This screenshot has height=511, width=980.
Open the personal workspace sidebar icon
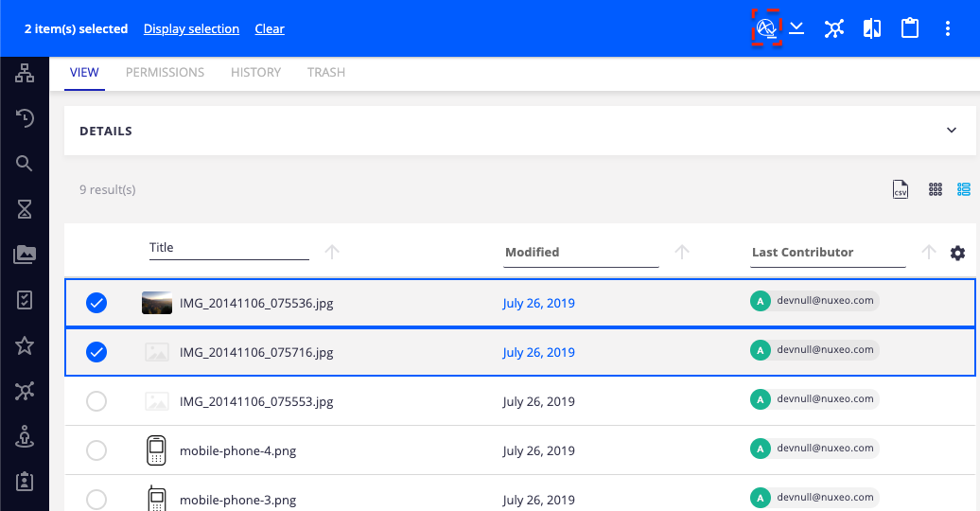[x=25, y=436]
